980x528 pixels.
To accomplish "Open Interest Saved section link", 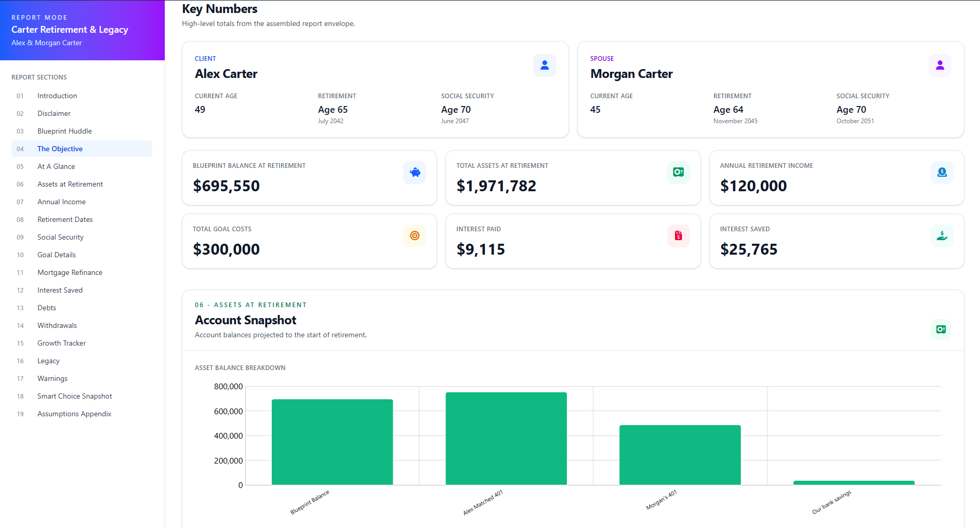I will [82, 290].
